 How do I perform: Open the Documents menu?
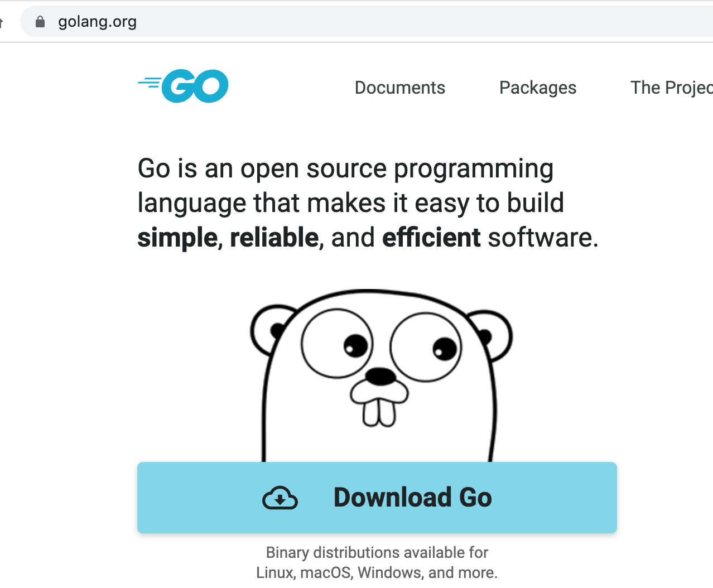pos(399,88)
